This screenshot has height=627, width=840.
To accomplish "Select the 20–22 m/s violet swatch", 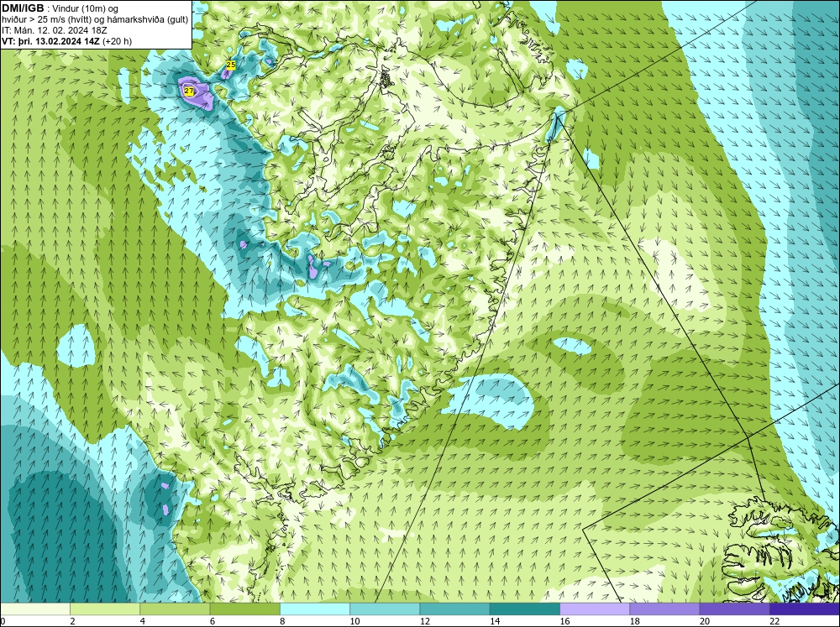I will click(x=734, y=609).
